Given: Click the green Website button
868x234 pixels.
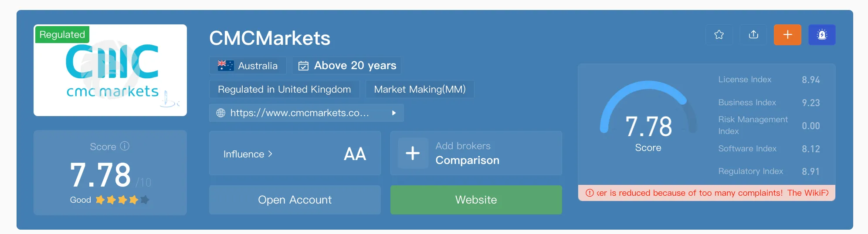Looking at the screenshot, I should [476, 200].
